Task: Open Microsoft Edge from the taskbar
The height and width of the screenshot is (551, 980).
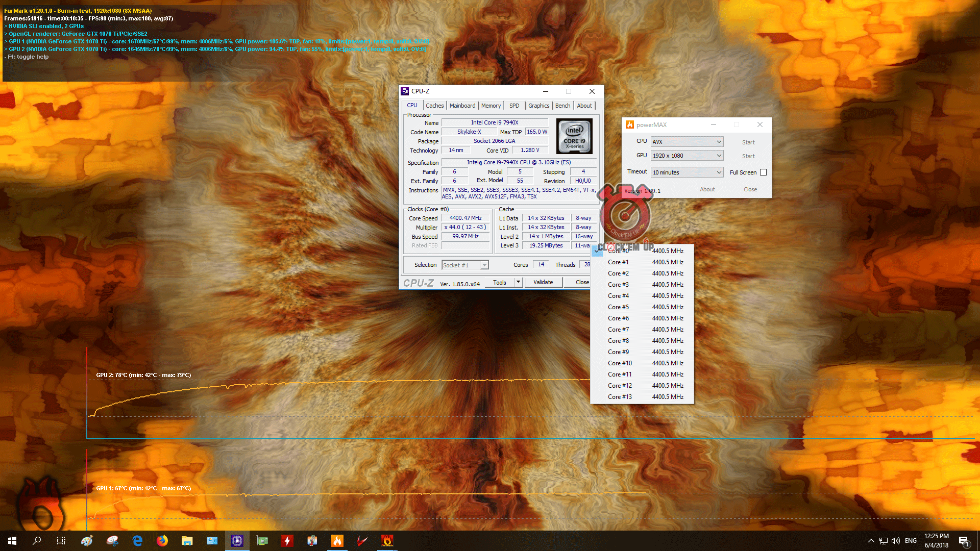Action: (x=137, y=541)
